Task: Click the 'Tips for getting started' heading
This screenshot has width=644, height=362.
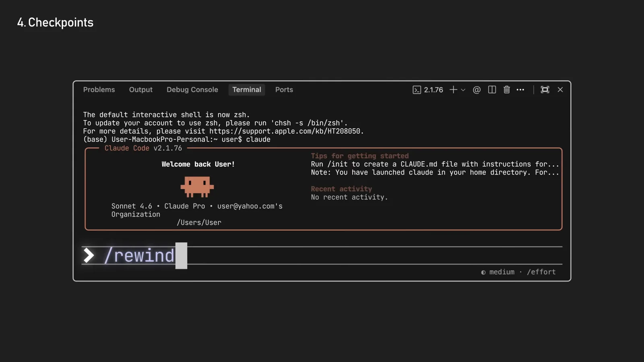Action: [x=360, y=156]
